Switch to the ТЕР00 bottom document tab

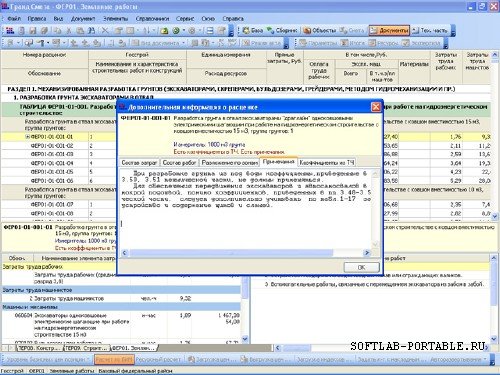click(x=40, y=348)
